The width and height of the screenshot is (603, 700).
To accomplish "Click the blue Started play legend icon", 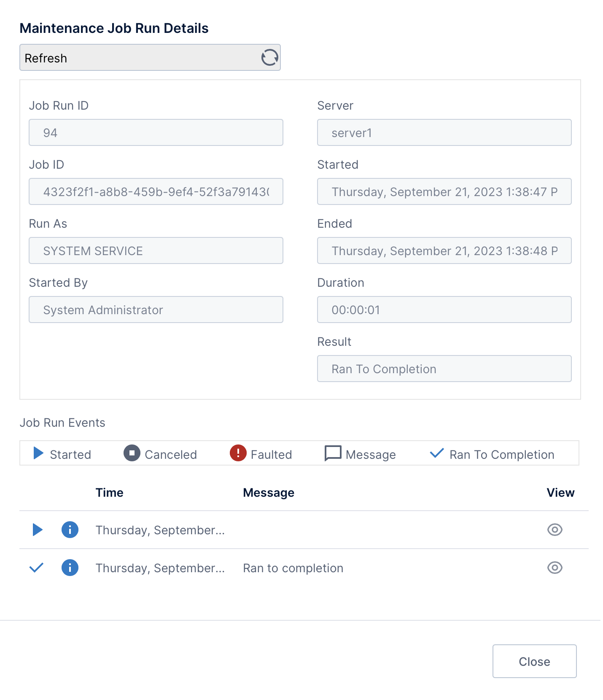I will click(x=38, y=453).
